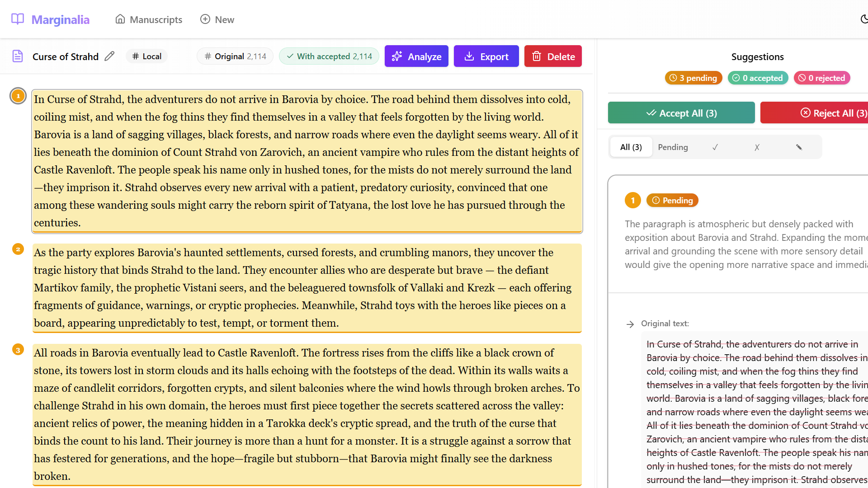Click the Pending status badge on card

coord(672,200)
